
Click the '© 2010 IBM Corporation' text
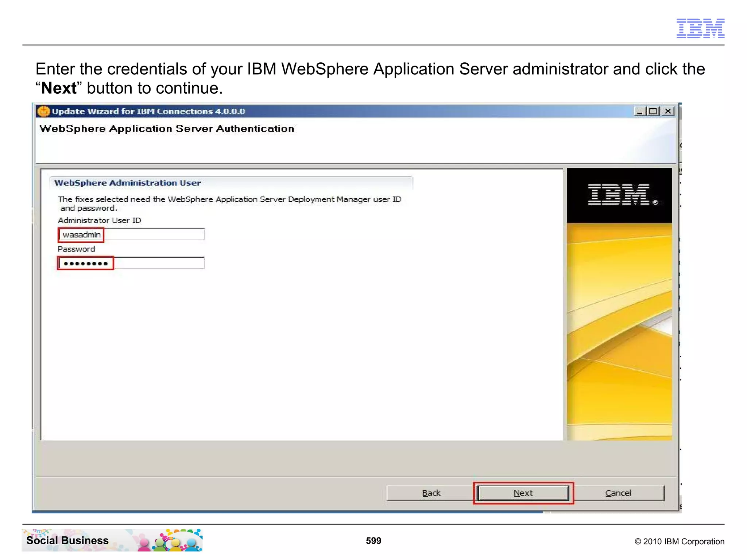point(680,541)
